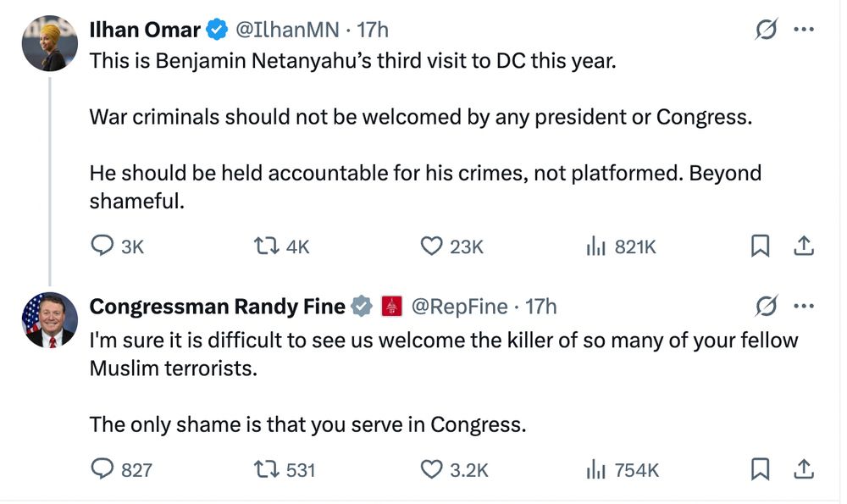Click Ilhan Omar's profile picture
Image resolution: width=847 pixels, height=504 pixels.
(x=49, y=43)
